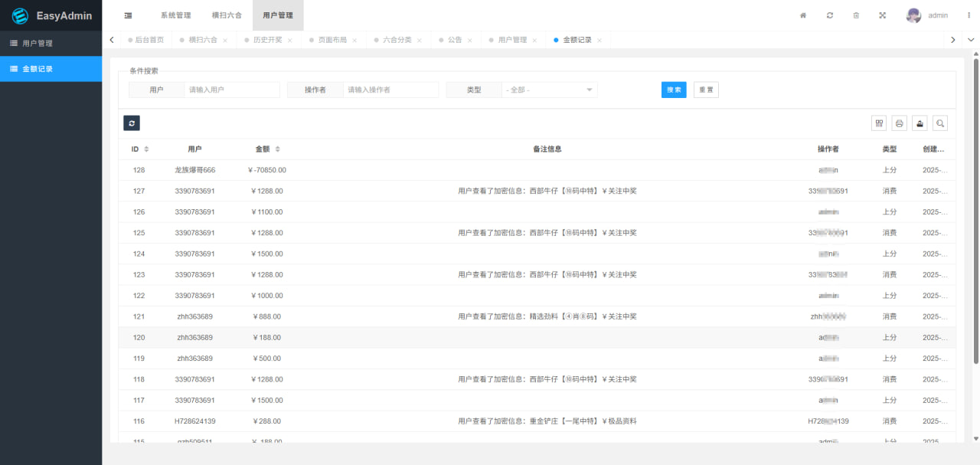Click ID 124 cell
This screenshot has height=465, width=980.
(x=139, y=254)
